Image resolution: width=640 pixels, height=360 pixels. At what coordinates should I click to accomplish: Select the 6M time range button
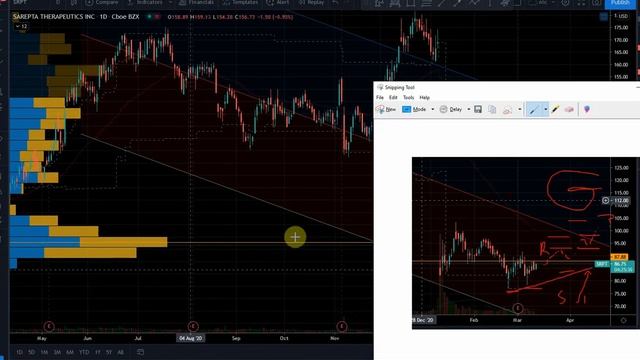tap(70, 352)
